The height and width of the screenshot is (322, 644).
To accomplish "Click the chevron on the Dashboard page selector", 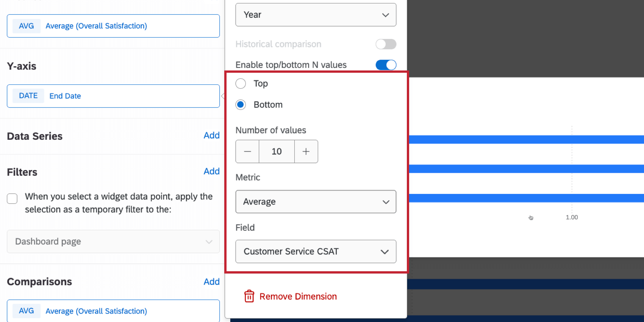I will click(x=209, y=242).
